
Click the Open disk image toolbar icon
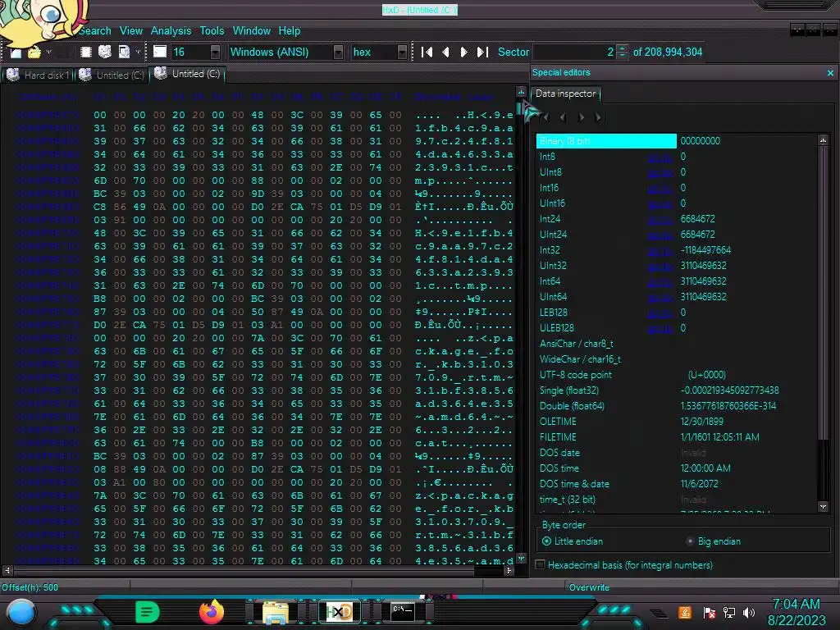pyautogui.click(x=125, y=52)
